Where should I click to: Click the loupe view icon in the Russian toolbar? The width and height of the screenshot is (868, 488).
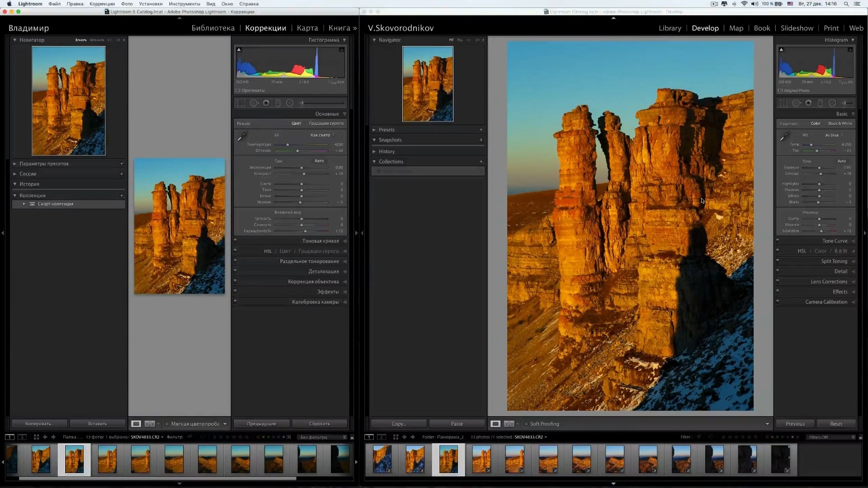tap(136, 424)
